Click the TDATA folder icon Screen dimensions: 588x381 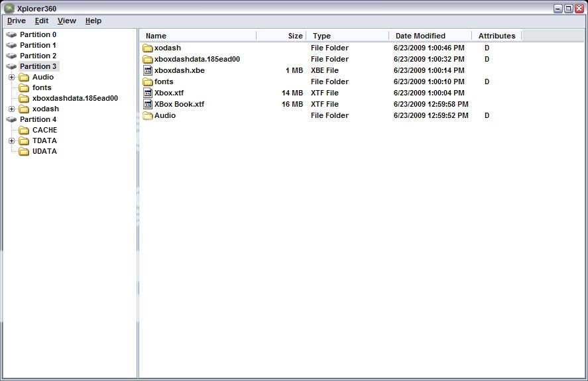pos(24,140)
